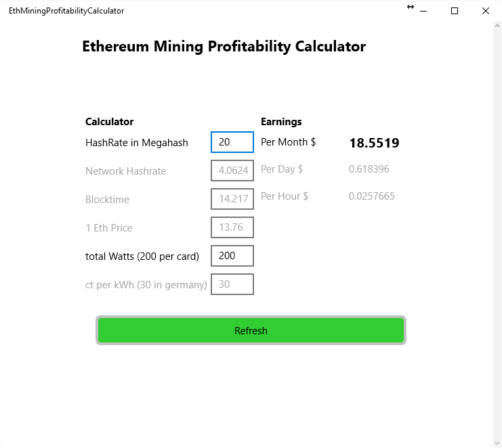Click the Blocktime field showing 14.217

(x=232, y=199)
